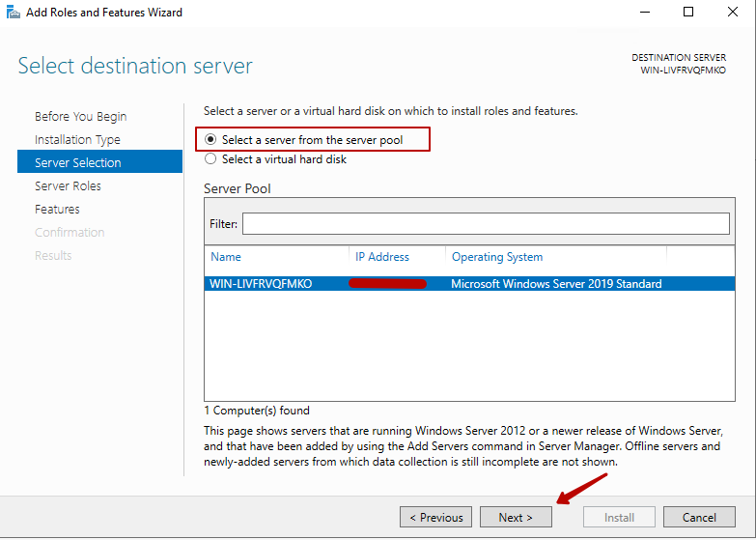
Task: Cancel the wizard
Action: point(699,517)
